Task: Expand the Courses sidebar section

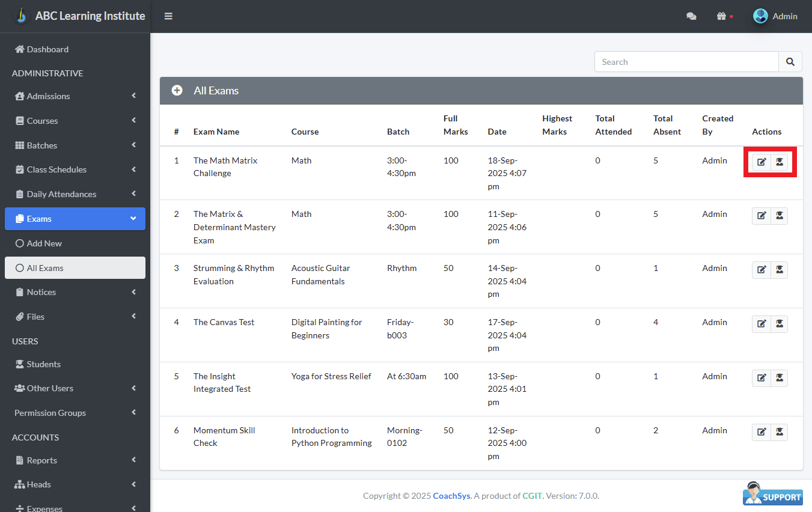Action: (75, 121)
